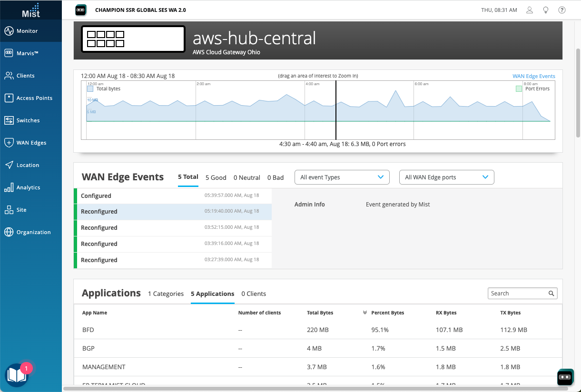Click the Monitor icon in sidebar

[x=9, y=31]
